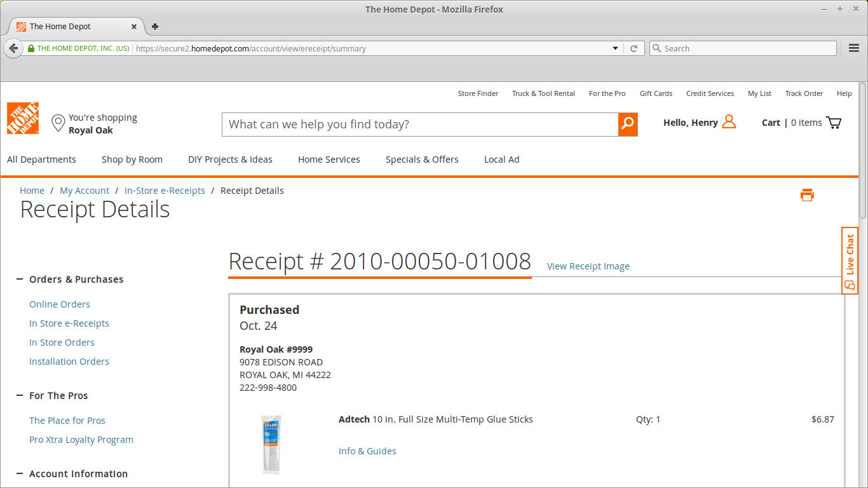Screen dimensions: 868x488
Task: Open a new tab with plus icon
Action: [155, 27]
